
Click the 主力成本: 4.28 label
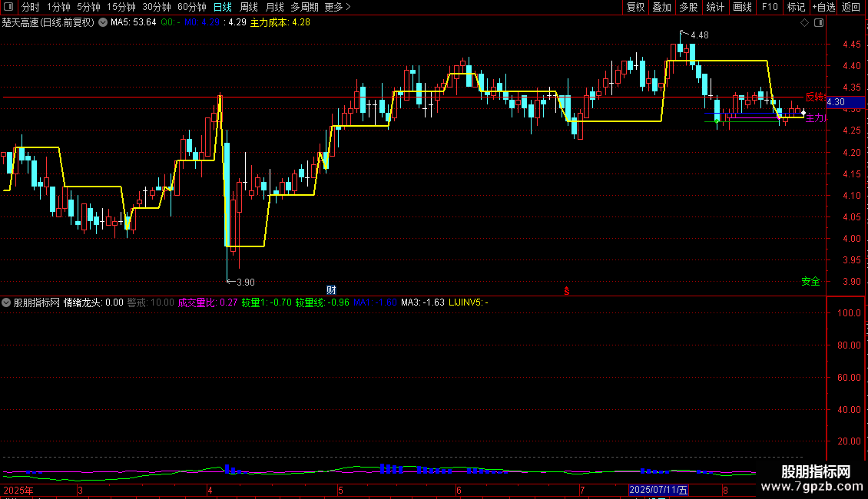coord(280,23)
